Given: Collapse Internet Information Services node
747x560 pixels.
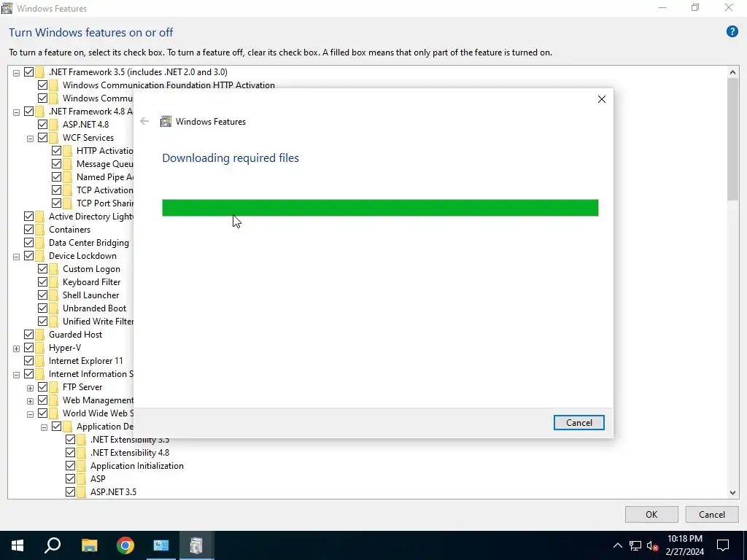Looking at the screenshot, I should click(x=16, y=375).
